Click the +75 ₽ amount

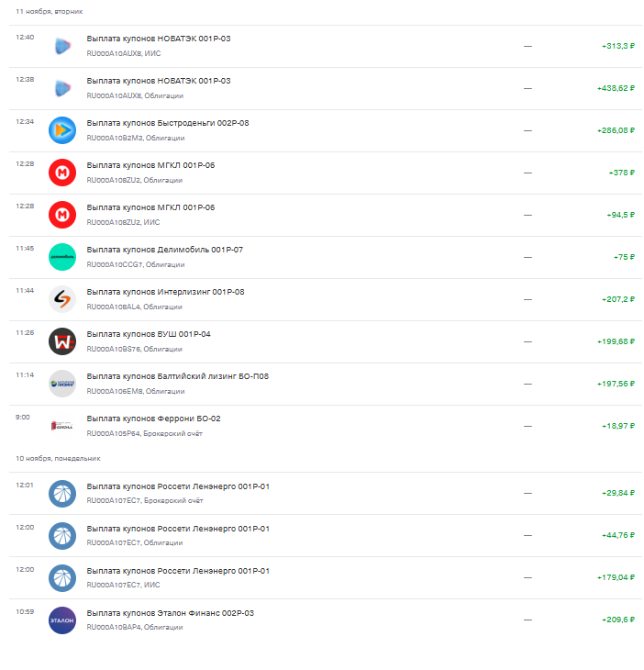point(624,257)
